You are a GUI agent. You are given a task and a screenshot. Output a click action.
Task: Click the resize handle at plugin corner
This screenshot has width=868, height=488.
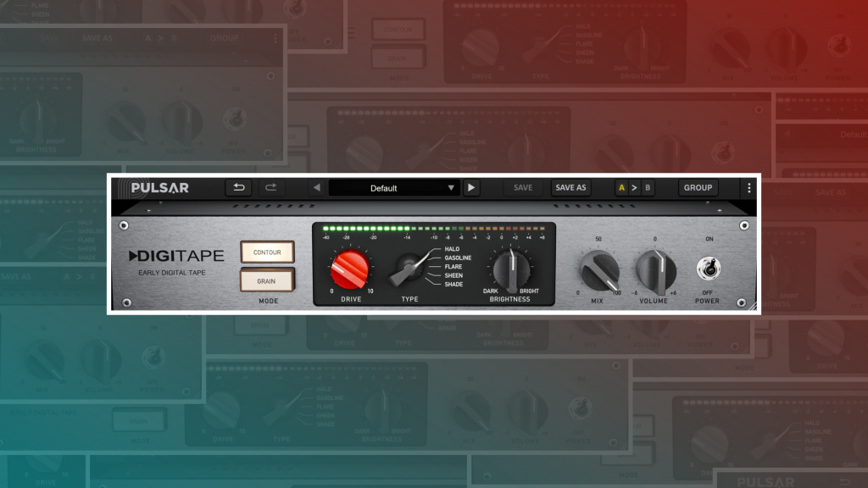click(x=752, y=307)
